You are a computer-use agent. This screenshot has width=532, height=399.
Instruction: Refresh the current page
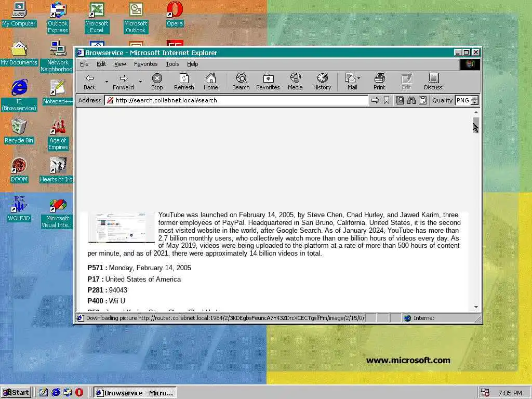[184, 82]
